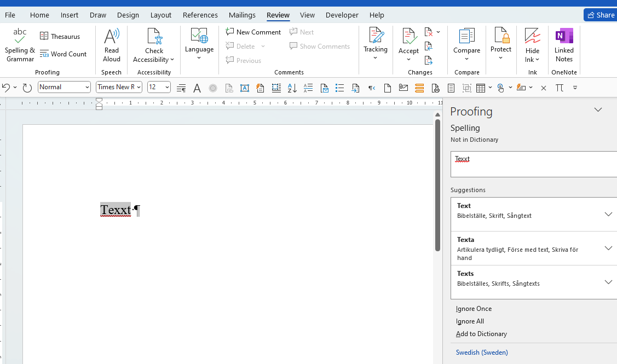Expand the Accept dropdown
This screenshot has height=364, width=617.
pos(408,60)
